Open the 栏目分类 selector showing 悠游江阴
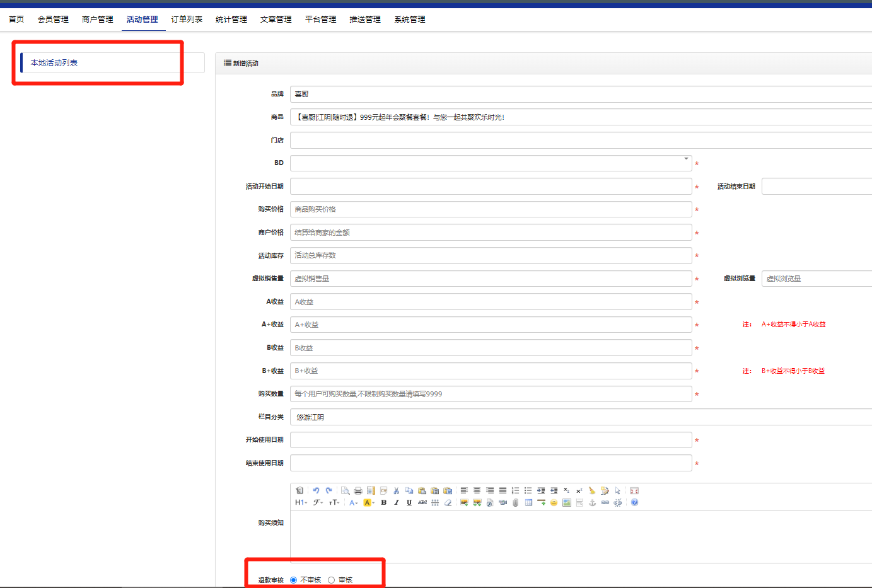This screenshot has width=872, height=588. point(581,417)
